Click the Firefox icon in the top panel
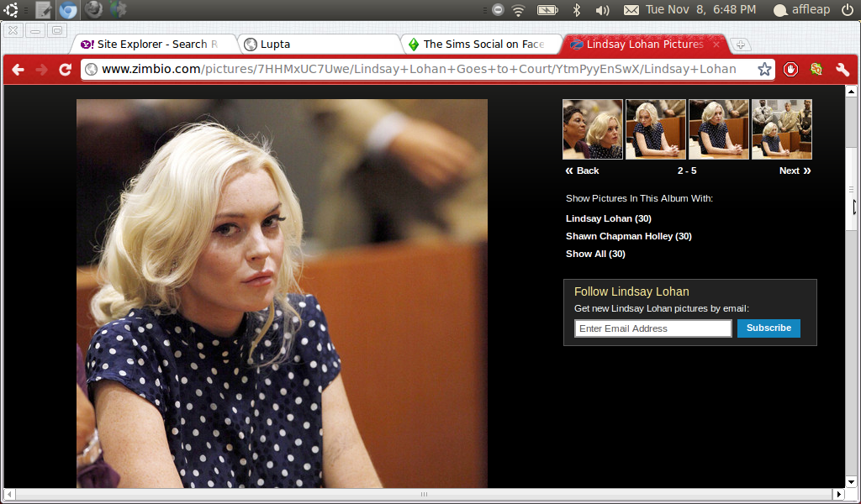861x504 pixels. [93, 10]
